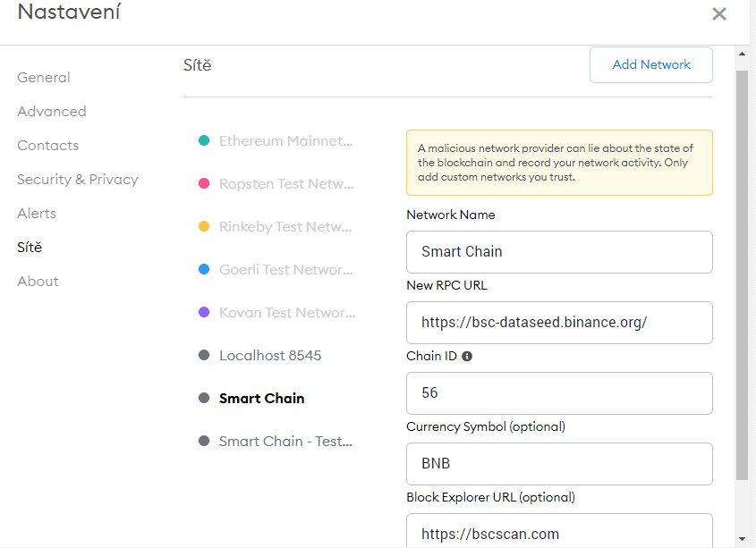Click the Add Network button
756x548 pixels.
650,65
